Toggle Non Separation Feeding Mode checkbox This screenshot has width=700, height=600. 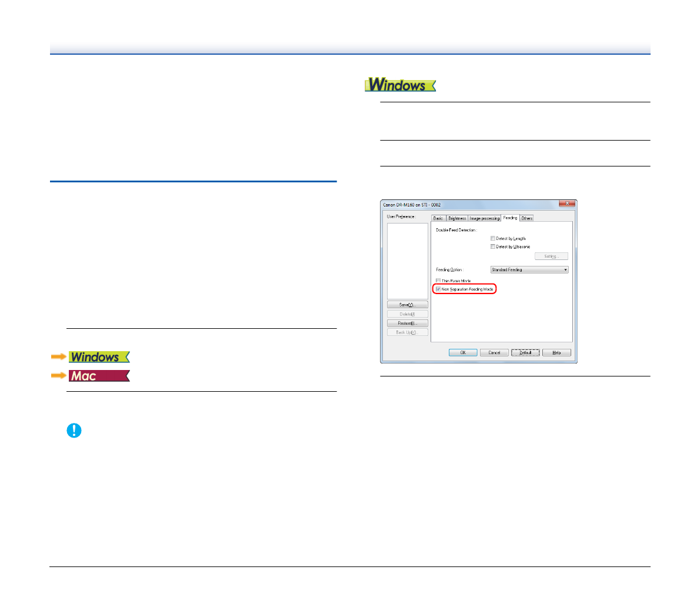coord(438,289)
